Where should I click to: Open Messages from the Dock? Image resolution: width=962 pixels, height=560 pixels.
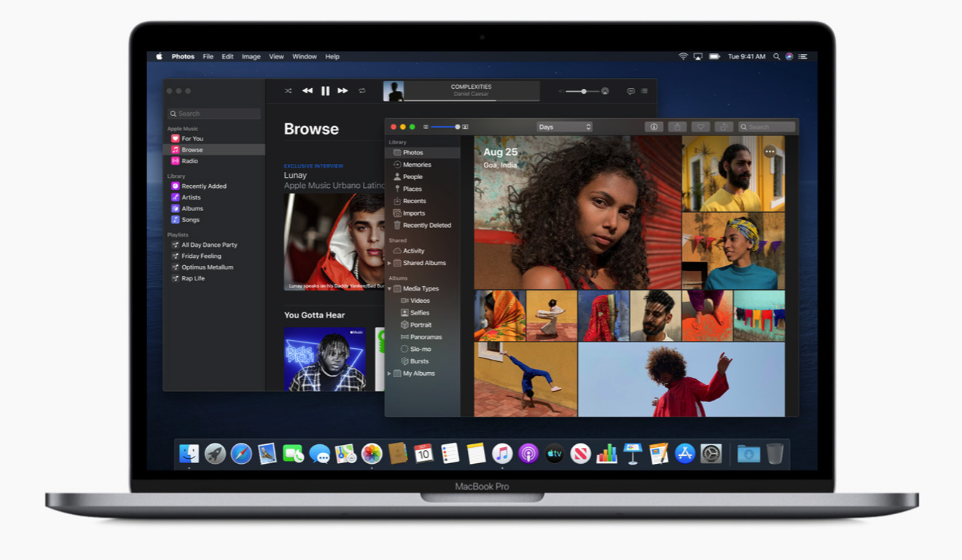click(319, 454)
